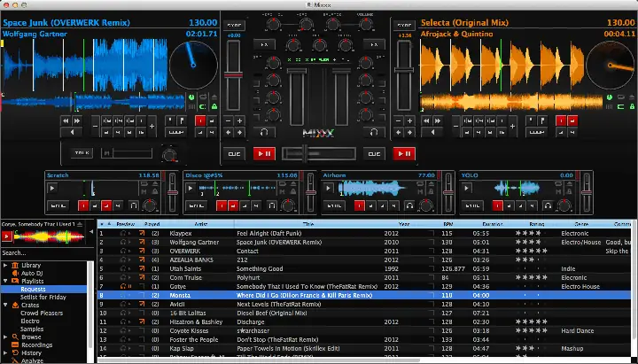The height and width of the screenshot is (364, 638).
Task: Enable headphone cue for right channel
Action: click(374, 132)
